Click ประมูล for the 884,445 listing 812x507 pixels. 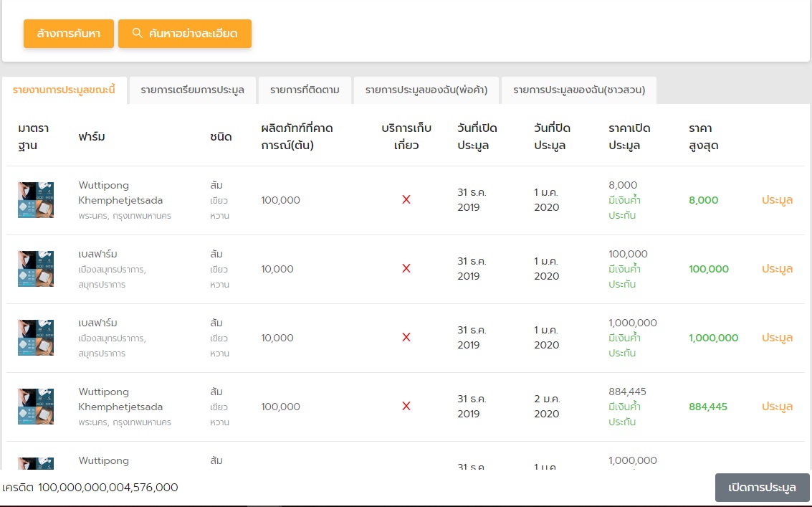pyautogui.click(x=777, y=407)
